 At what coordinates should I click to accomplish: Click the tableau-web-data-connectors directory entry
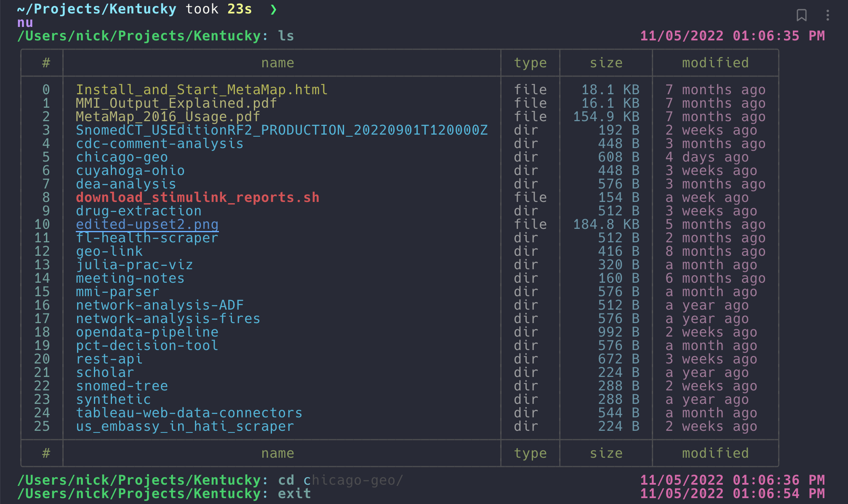pos(189,413)
